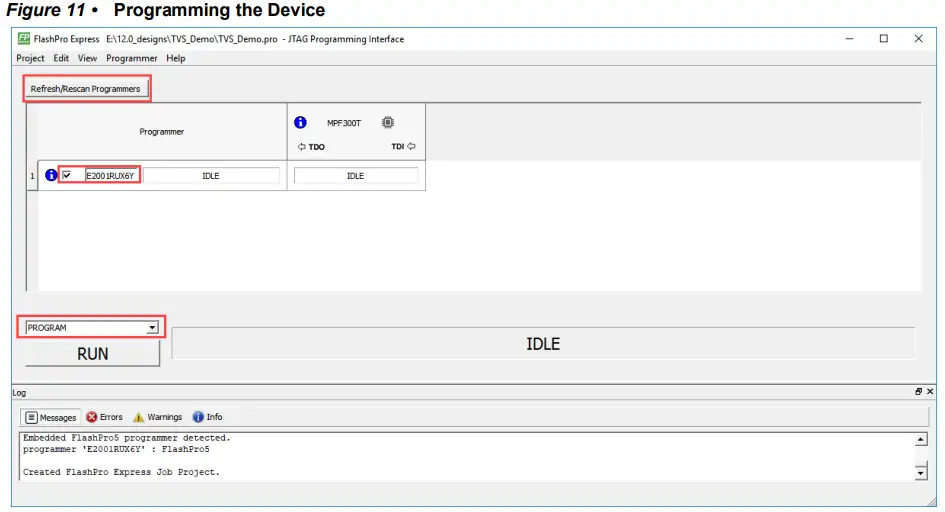The image size is (945, 512).
Task: Click the Programmer column header
Action: pyautogui.click(x=162, y=131)
